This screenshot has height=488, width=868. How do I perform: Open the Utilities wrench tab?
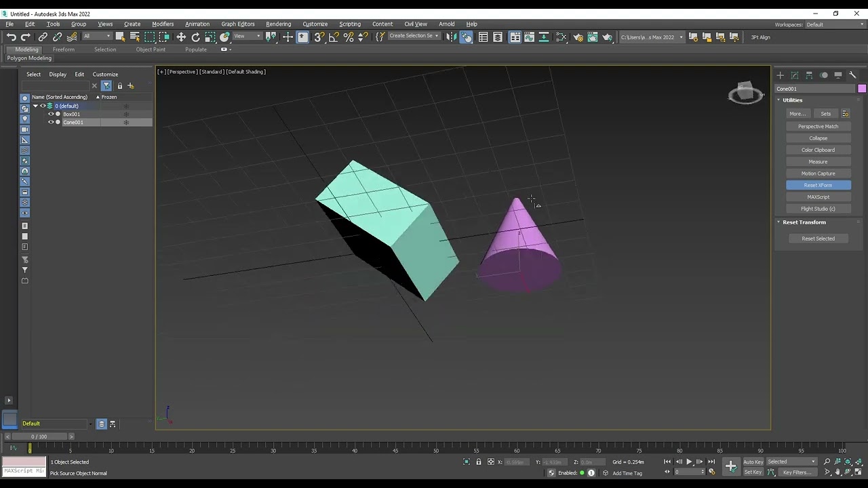point(852,75)
